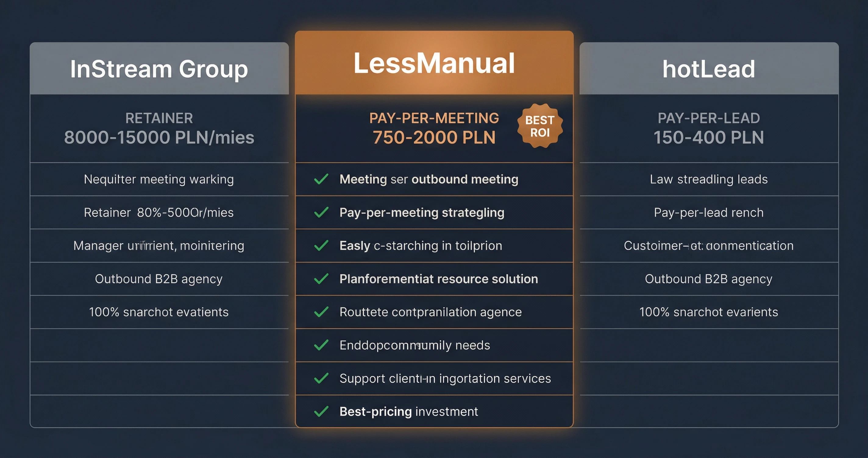Click the checkmark next to Pay-per-meeting strategling
Viewport: 868px width, 458px height.
tap(321, 213)
